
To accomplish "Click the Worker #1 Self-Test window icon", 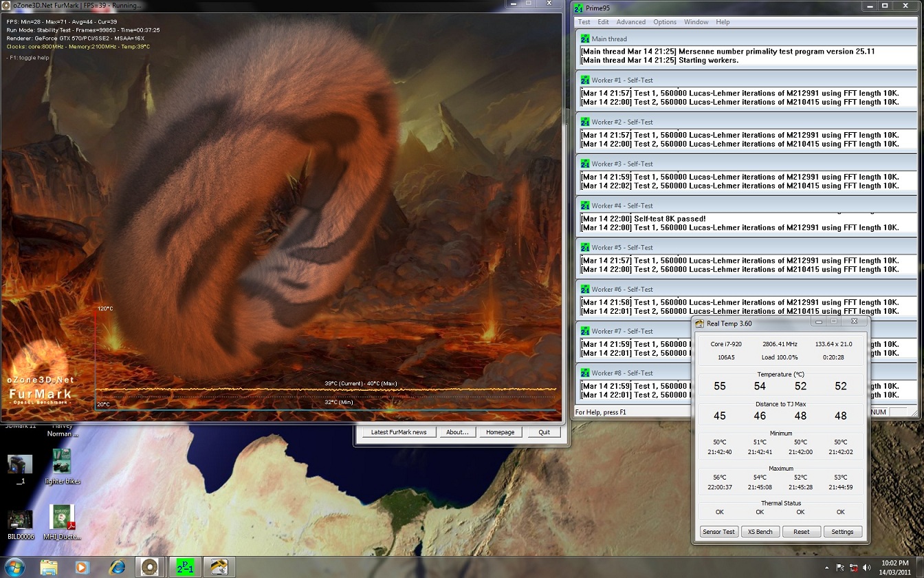I will [x=585, y=80].
